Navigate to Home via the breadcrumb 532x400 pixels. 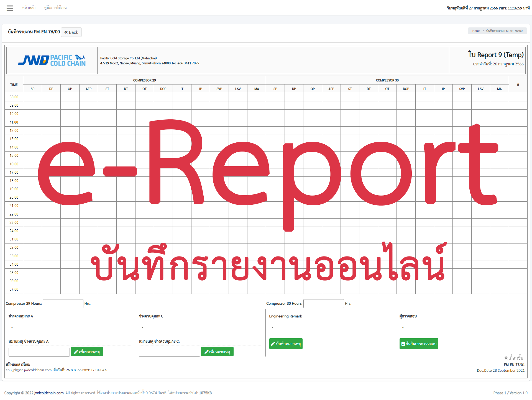pos(476,31)
